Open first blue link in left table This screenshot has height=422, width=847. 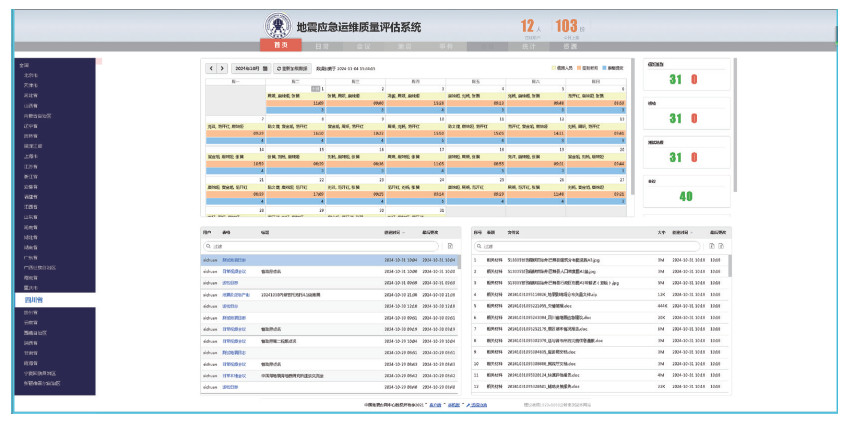click(x=233, y=258)
